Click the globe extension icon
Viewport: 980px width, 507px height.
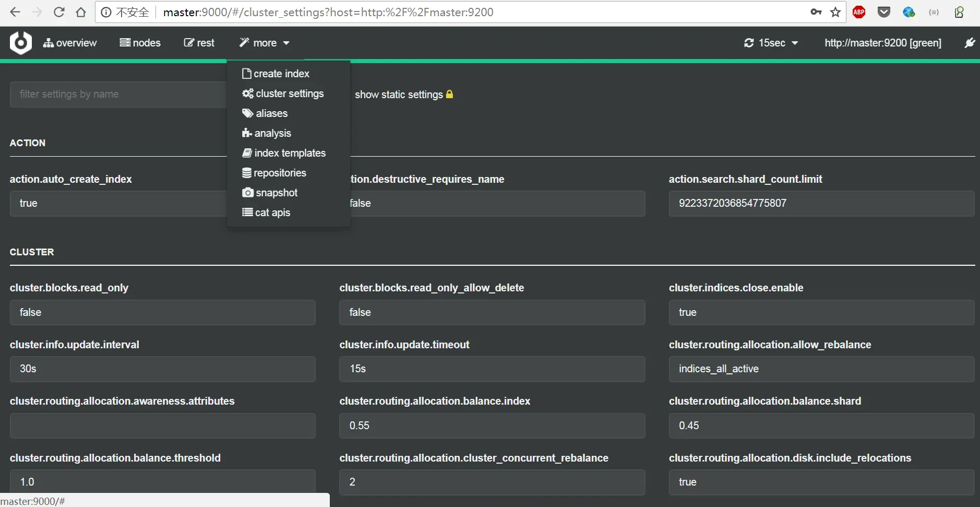pyautogui.click(x=909, y=12)
